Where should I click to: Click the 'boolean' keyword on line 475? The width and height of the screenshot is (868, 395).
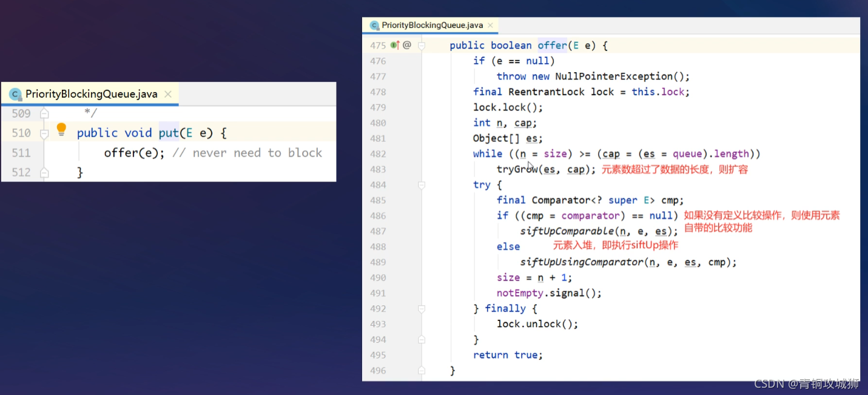[511, 46]
